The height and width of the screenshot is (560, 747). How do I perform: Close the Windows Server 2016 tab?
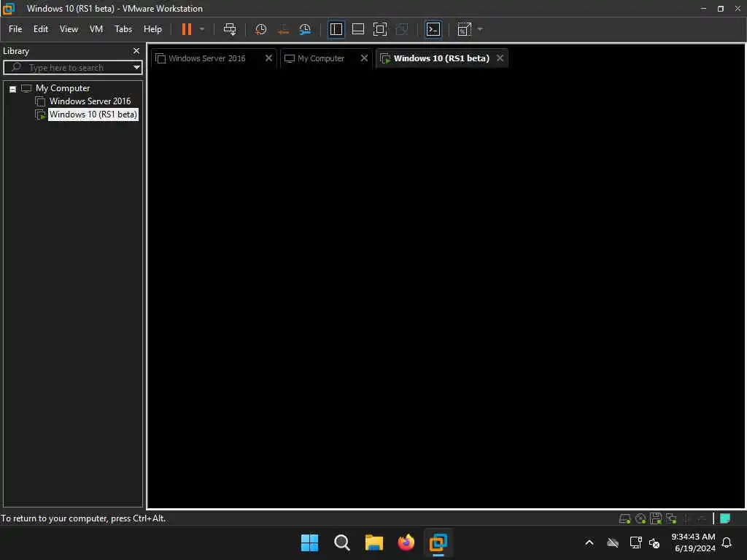point(268,58)
